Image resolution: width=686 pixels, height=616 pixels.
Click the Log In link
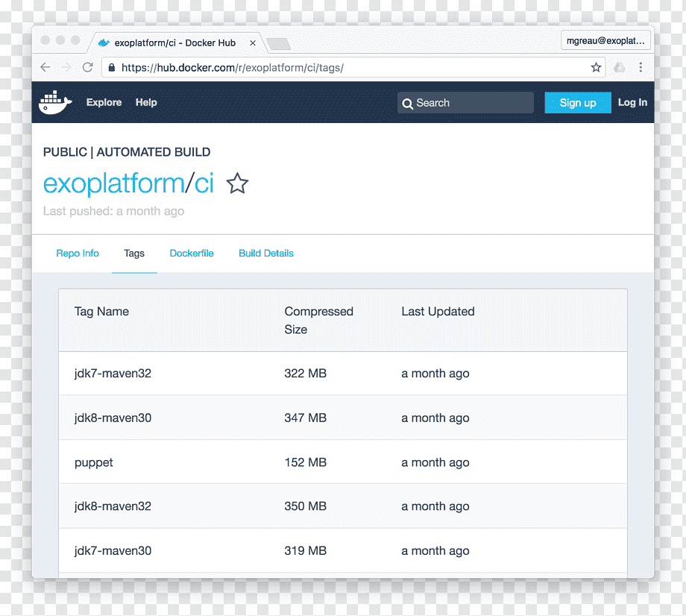632,102
